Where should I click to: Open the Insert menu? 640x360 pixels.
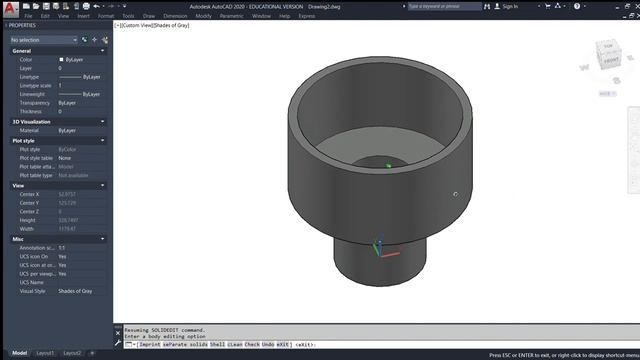(83, 16)
